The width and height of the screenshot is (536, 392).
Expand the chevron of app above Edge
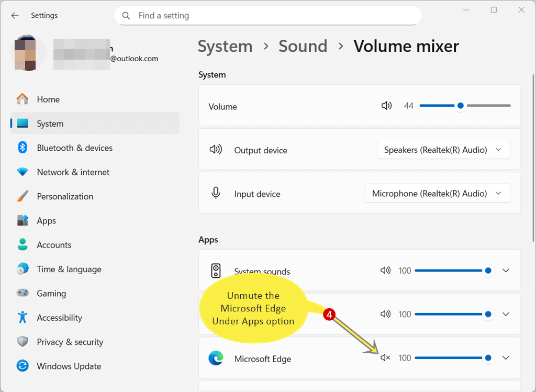pyautogui.click(x=506, y=314)
